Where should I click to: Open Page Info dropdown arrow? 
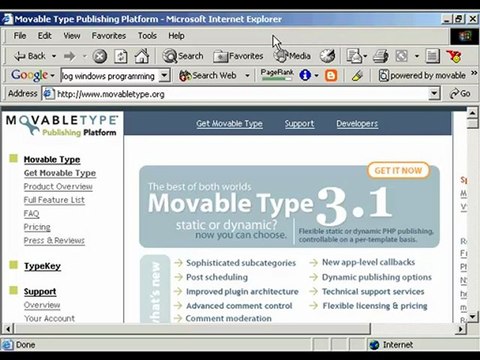click(x=316, y=76)
